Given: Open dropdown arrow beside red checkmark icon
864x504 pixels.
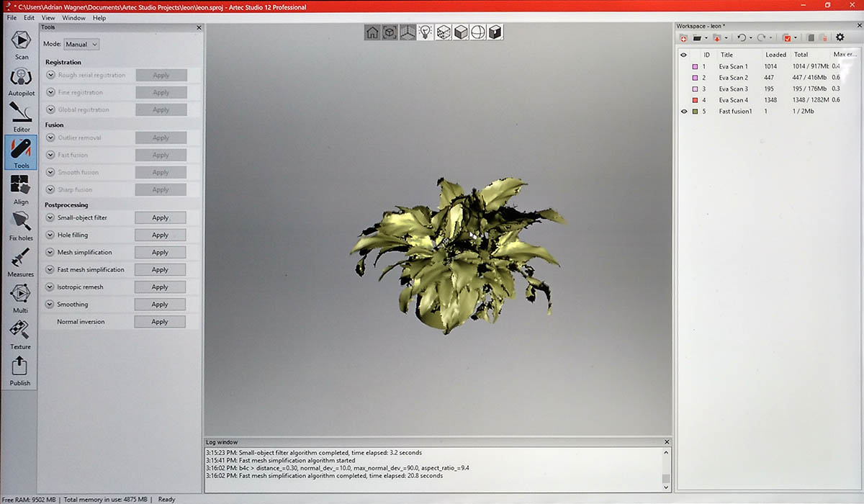Looking at the screenshot, I should tap(796, 38).
